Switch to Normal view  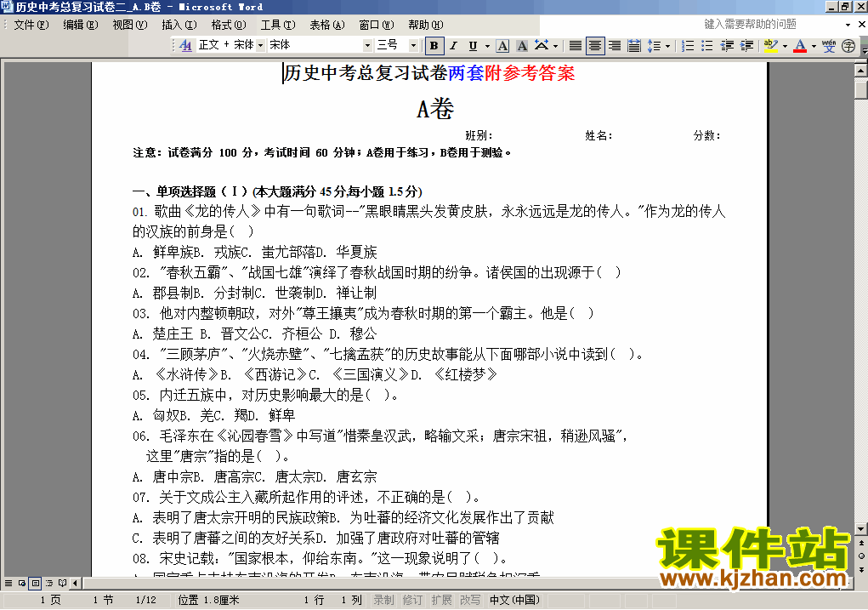(x=9, y=583)
